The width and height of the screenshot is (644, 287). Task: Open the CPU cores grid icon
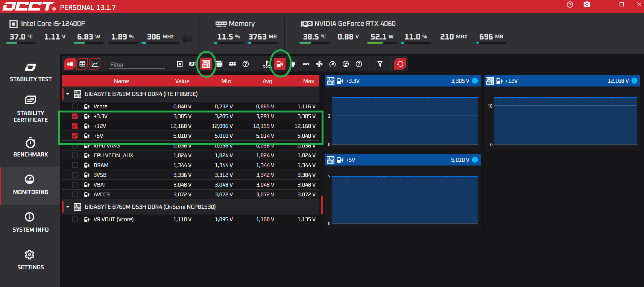(x=187, y=38)
